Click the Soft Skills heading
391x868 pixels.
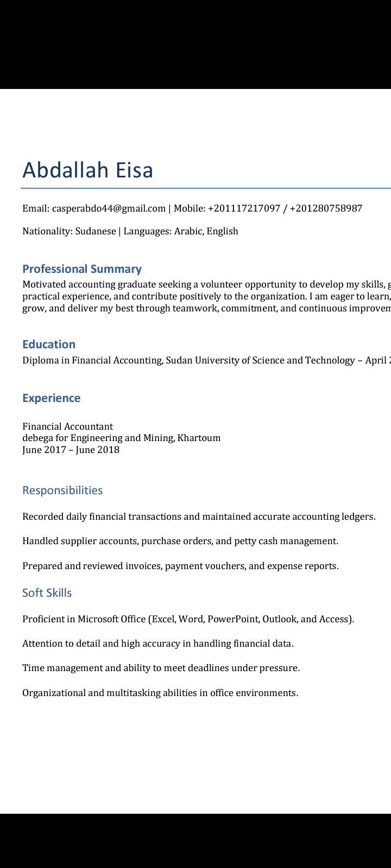(47, 593)
